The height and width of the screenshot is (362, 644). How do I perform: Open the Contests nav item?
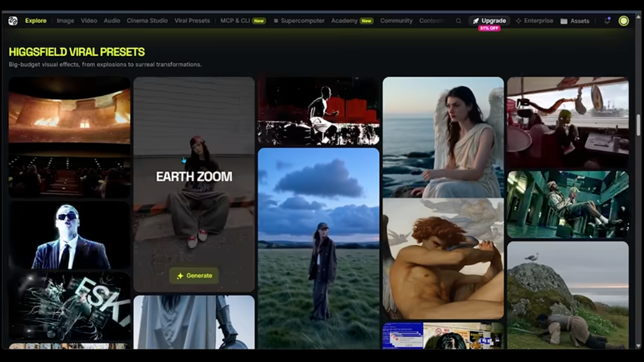tap(431, 21)
